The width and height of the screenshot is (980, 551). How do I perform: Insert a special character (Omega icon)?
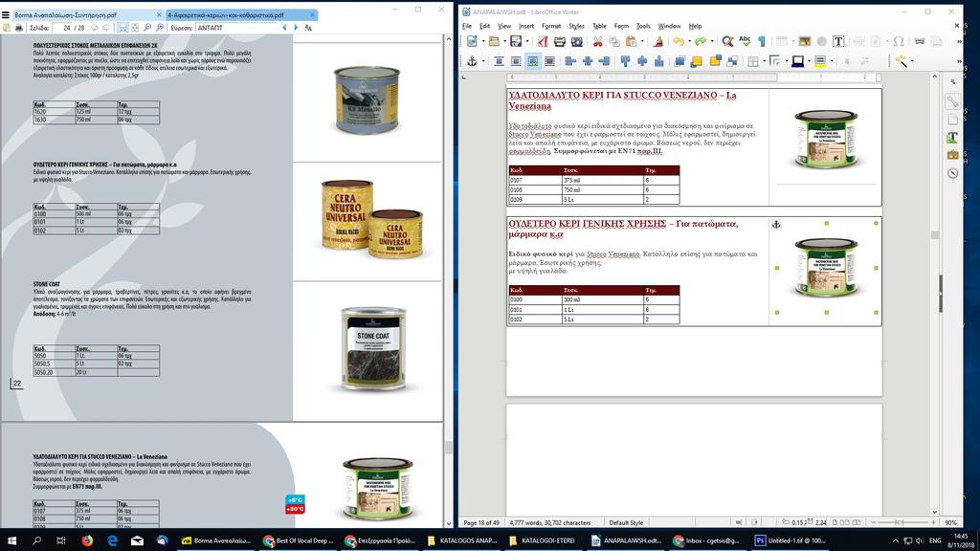[x=898, y=41]
